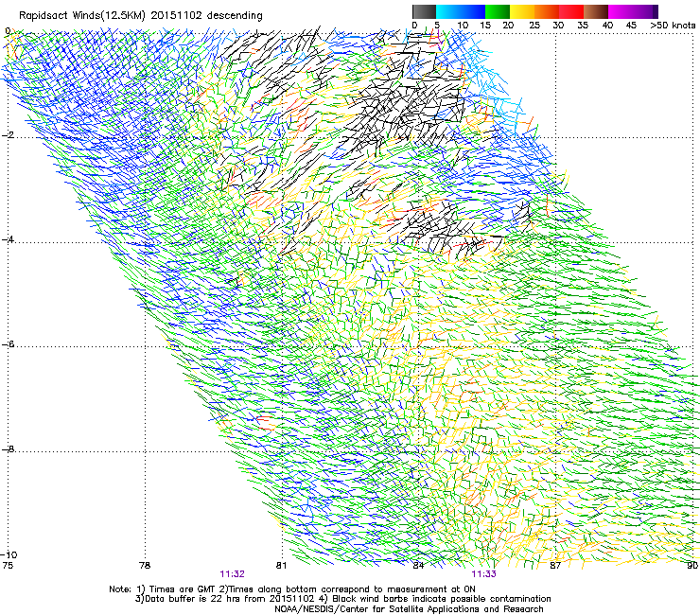Image resolution: width=700 pixels, height=615 pixels.
Task: Click the gray 0-5 knots legend segment
Action: pyautogui.click(x=424, y=11)
